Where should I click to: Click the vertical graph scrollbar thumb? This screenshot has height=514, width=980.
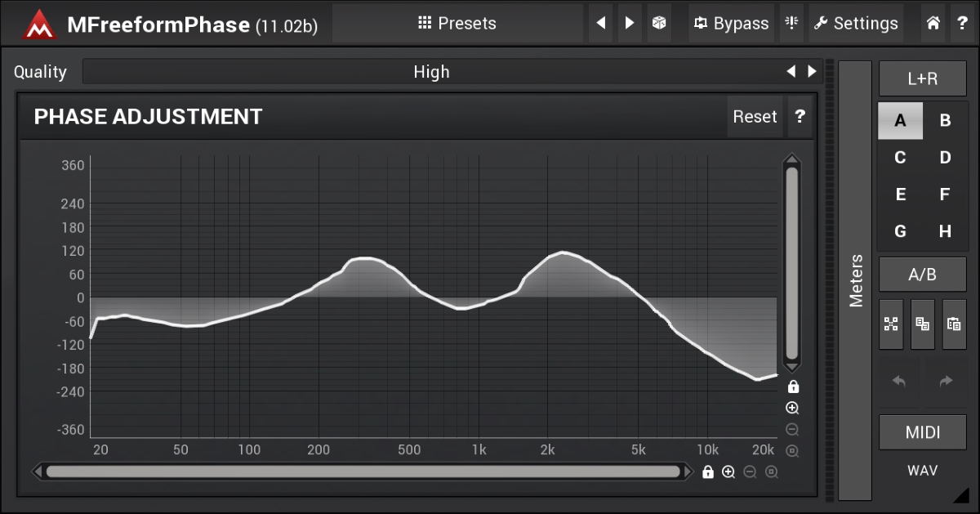791,263
